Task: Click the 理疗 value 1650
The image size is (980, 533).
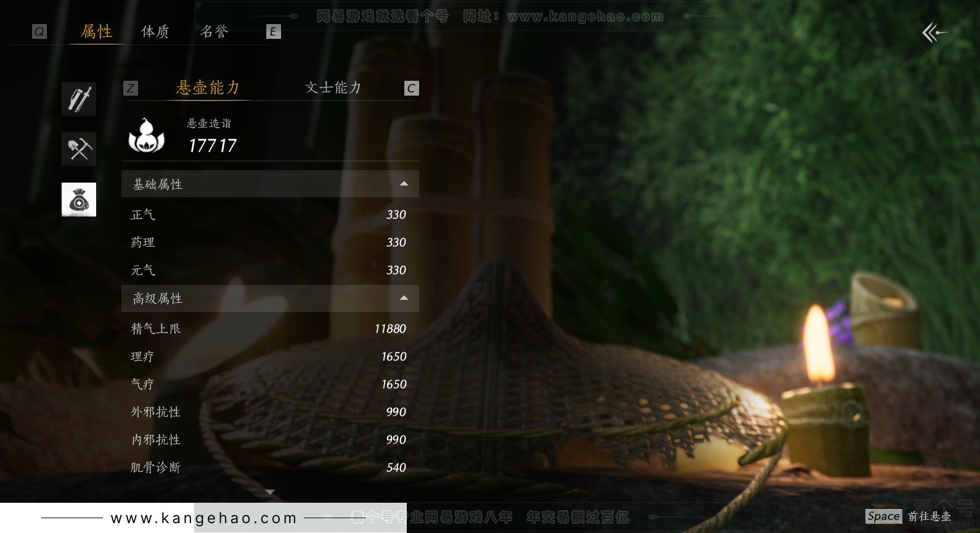Action: pos(394,357)
